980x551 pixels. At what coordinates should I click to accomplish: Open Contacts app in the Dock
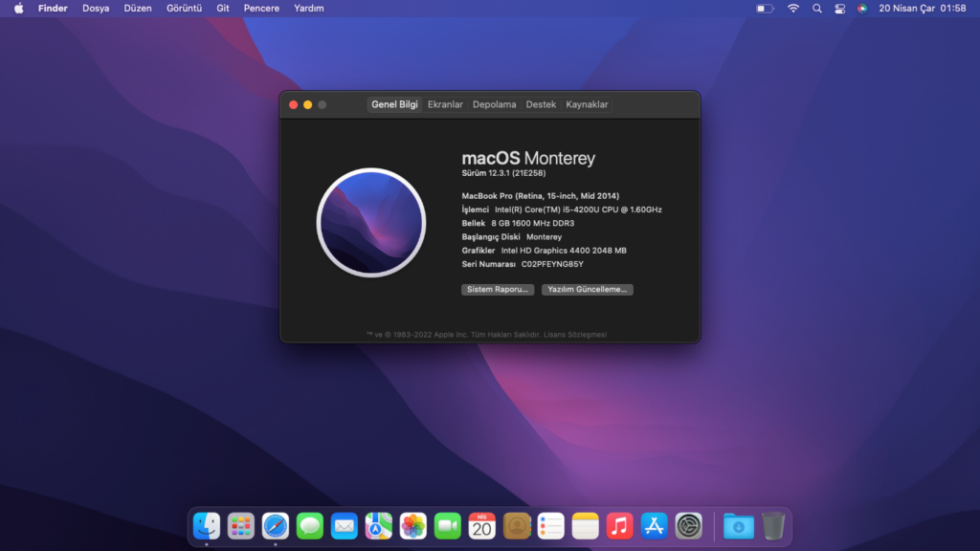[x=516, y=526]
